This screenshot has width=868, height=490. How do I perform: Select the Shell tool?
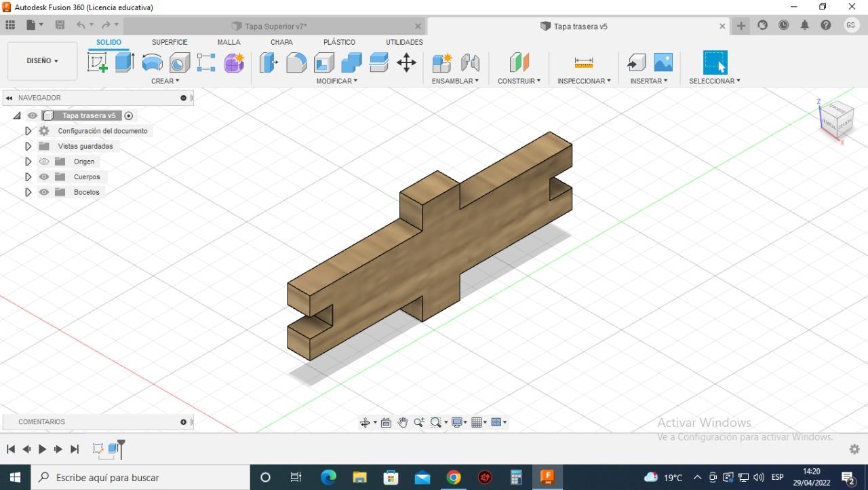coord(323,62)
